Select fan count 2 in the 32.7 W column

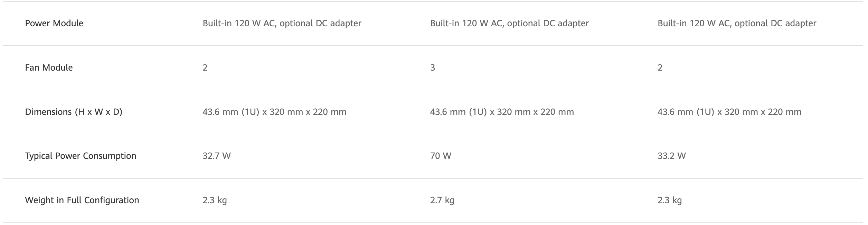[205, 67]
